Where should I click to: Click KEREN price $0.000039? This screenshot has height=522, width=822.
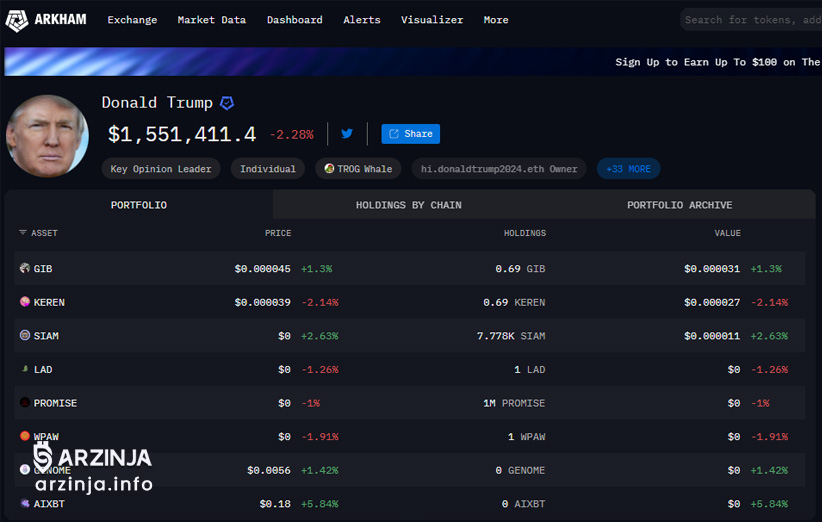pos(263,302)
